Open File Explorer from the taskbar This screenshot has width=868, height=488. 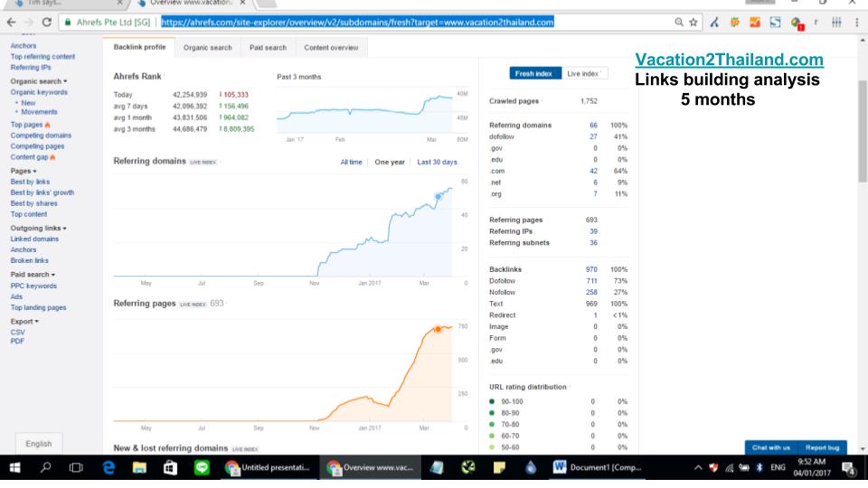(x=139, y=467)
